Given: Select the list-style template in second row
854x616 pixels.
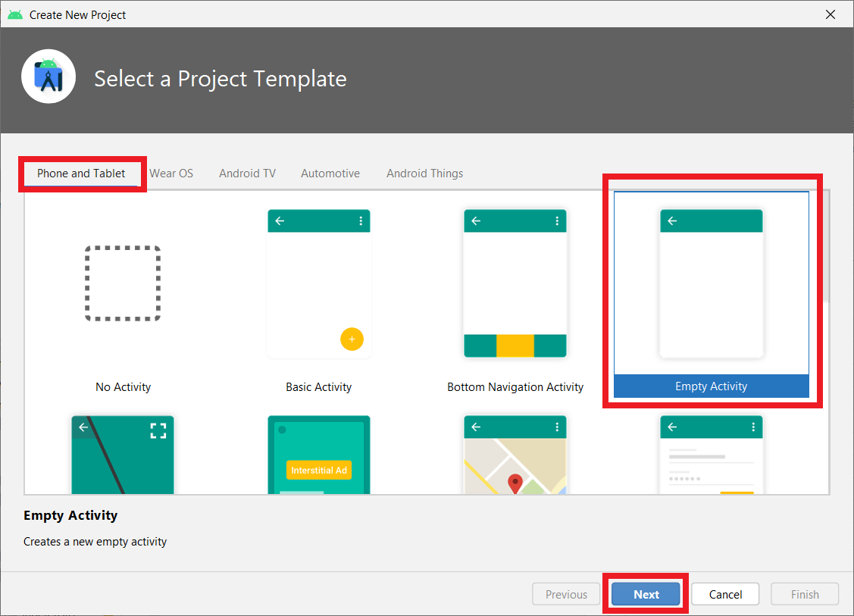Looking at the screenshot, I should point(712,455).
